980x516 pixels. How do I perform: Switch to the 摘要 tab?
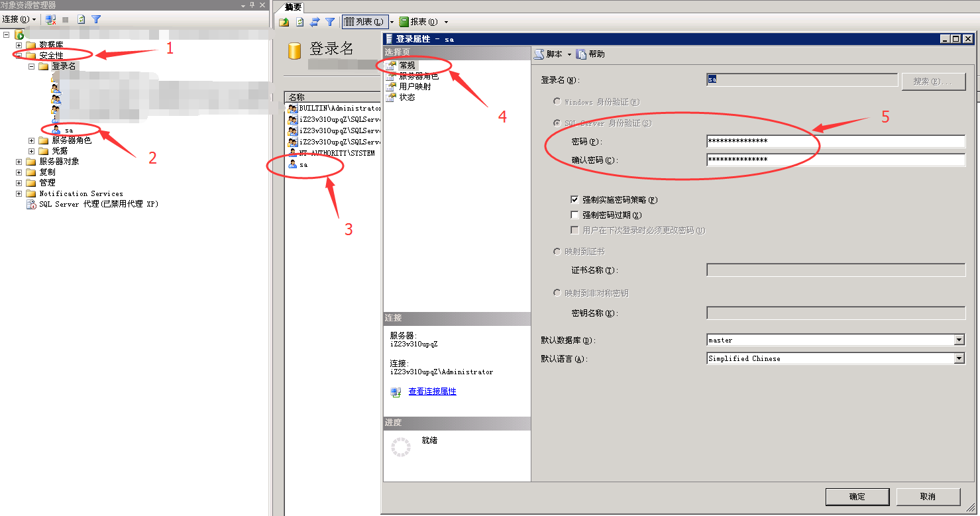coord(293,7)
